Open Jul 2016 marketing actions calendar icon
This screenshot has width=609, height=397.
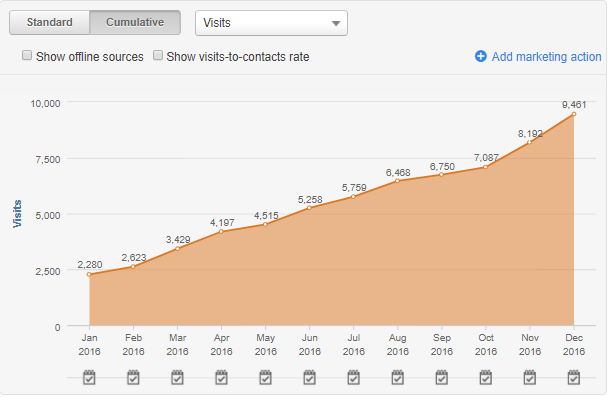coord(353,377)
